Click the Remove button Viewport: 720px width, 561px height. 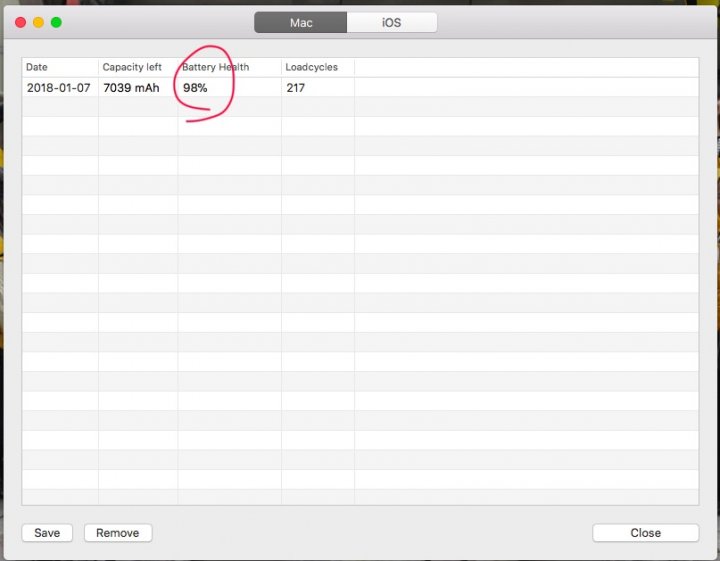pos(118,533)
